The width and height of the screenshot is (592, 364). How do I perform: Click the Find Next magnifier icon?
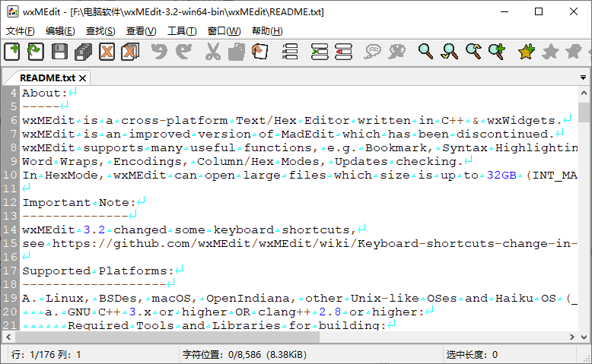pos(449,52)
